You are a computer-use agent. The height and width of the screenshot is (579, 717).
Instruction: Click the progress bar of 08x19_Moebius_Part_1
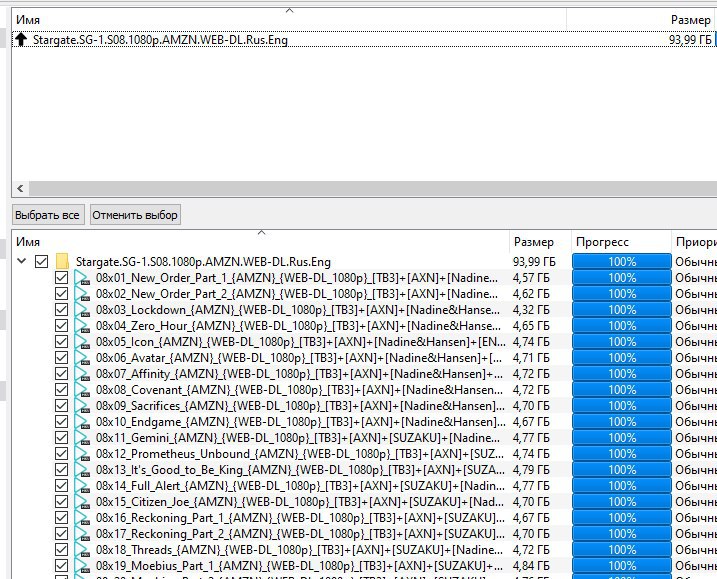[622, 566]
